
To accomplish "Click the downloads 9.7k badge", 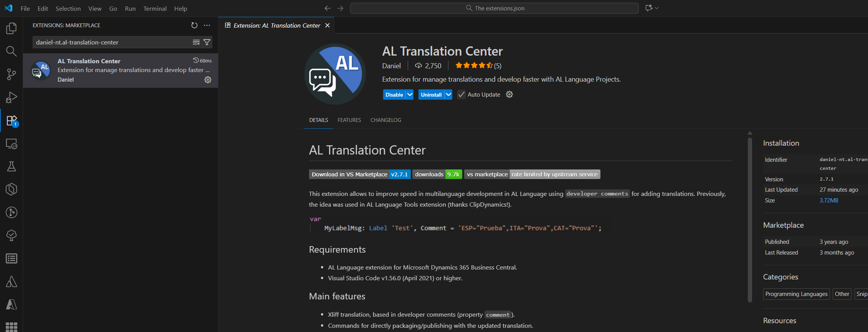I will (x=437, y=174).
